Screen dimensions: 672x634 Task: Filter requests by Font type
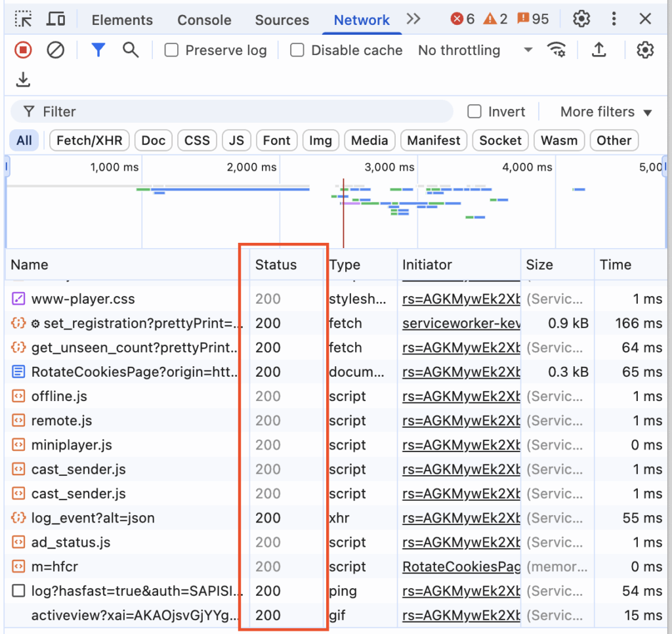tap(276, 140)
